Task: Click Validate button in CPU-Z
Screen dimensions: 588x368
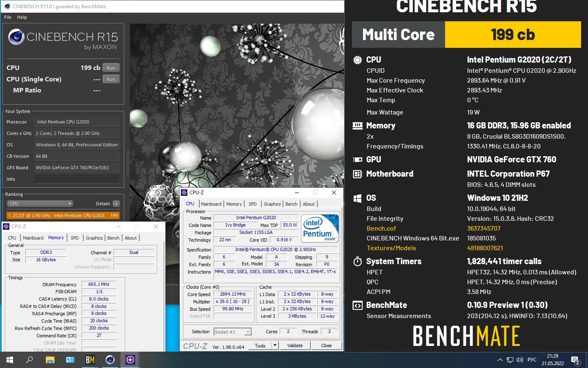Action: coord(295,346)
